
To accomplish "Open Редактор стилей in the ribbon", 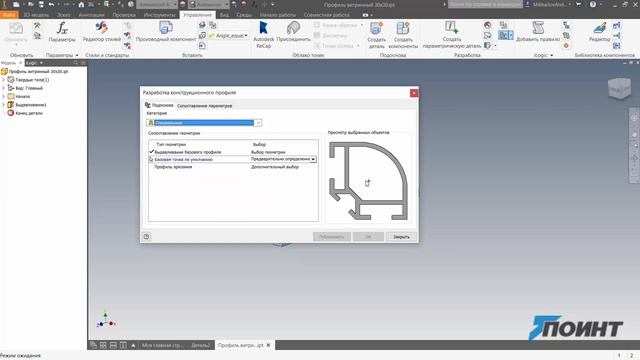I will coord(102,32).
